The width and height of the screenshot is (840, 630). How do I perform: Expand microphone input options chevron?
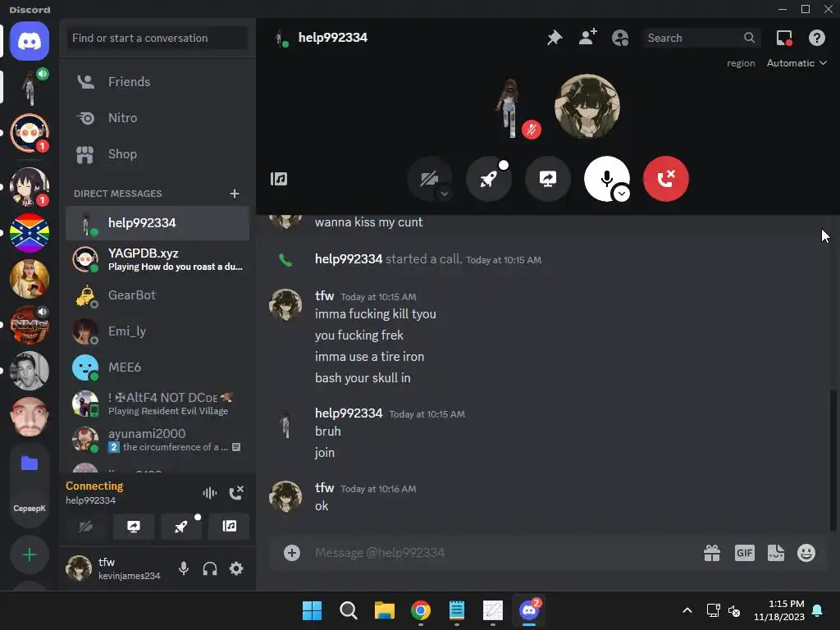(x=622, y=194)
